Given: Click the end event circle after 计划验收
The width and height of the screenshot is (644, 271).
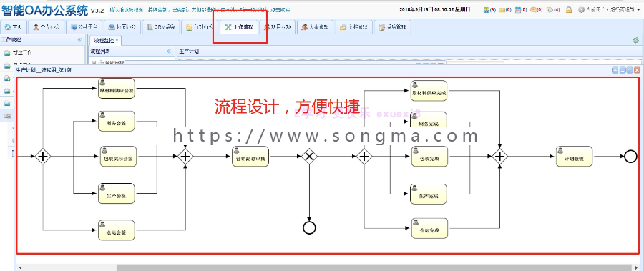Looking at the screenshot, I should pos(630,157).
